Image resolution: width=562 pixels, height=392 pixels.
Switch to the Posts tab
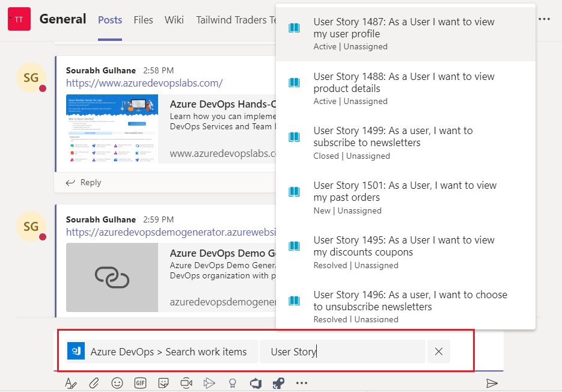(110, 20)
